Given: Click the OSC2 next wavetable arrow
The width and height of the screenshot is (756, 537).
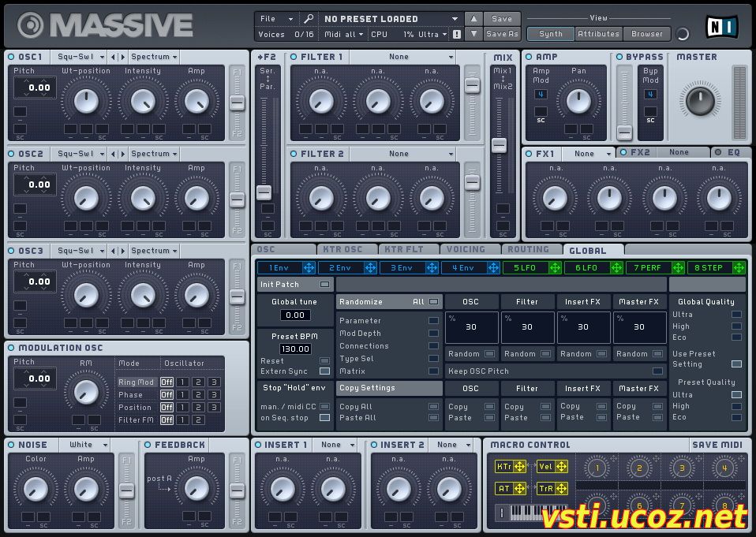Looking at the screenshot, I should coord(122,154).
